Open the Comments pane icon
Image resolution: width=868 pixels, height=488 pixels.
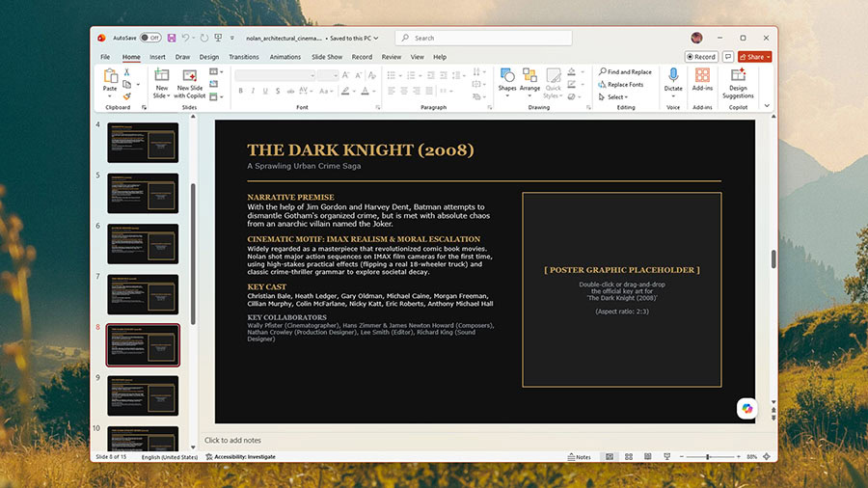click(728, 57)
